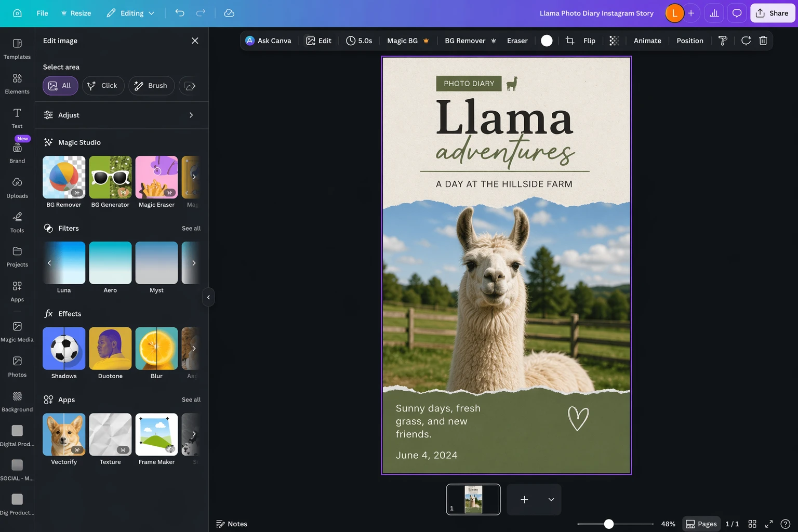Select the page 1 thumbnail

click(x=473, y=499)
